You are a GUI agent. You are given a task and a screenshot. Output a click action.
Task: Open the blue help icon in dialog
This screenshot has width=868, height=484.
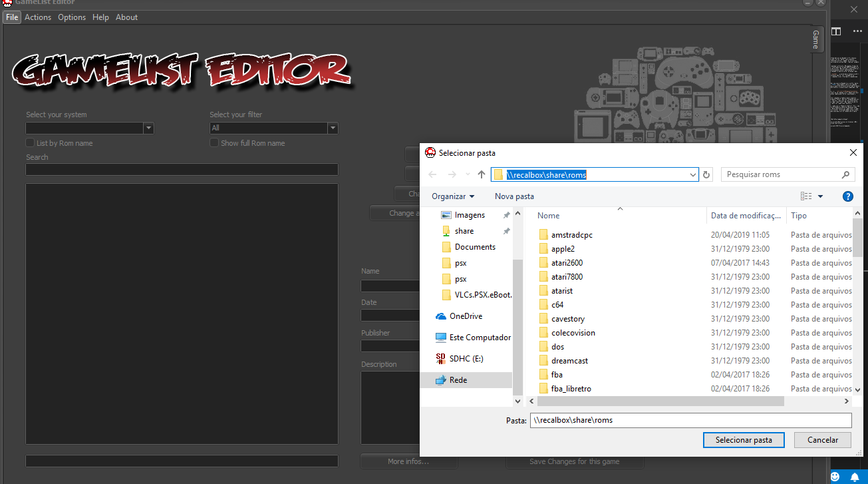point(847,196)
